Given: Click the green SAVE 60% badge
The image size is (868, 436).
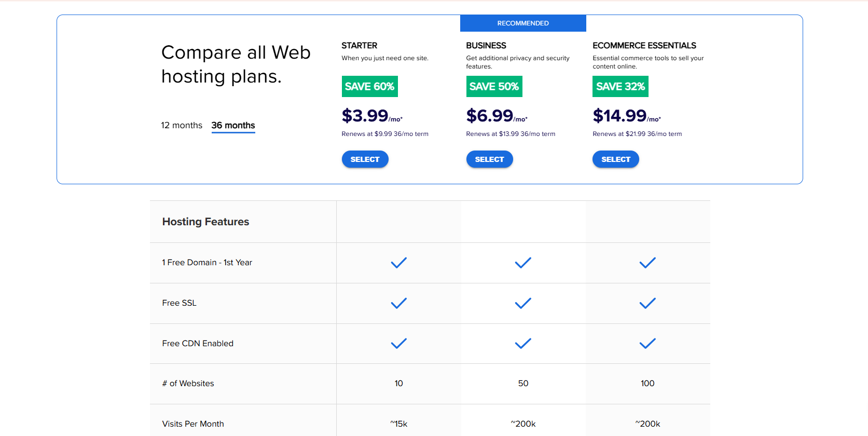Looking at the screenshot, I should coord(369,86).
